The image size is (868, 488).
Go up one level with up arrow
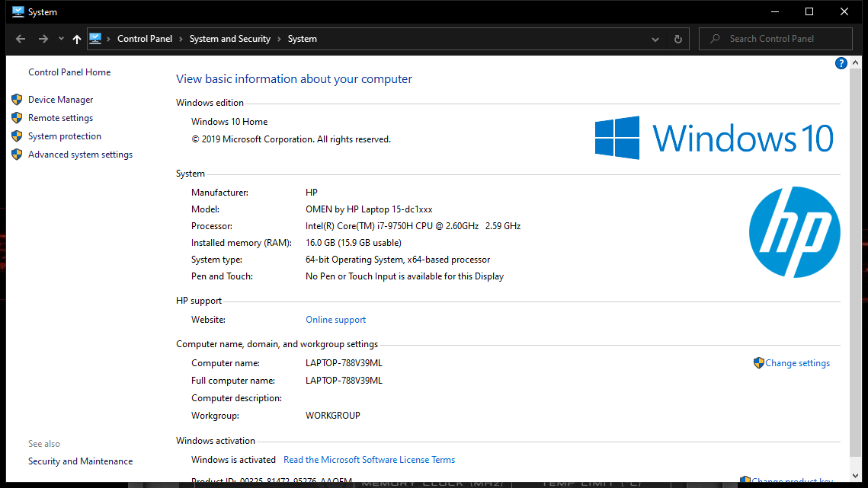[77, 39]
